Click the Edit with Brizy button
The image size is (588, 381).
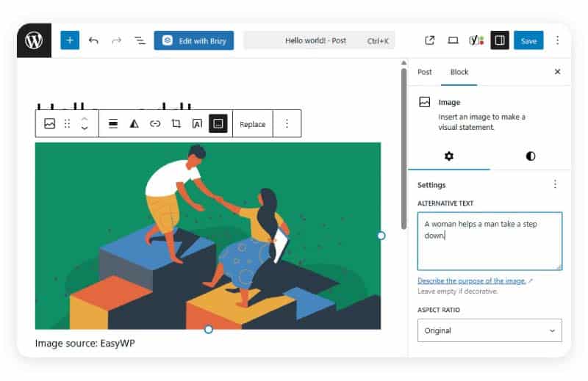click(194, 40)
